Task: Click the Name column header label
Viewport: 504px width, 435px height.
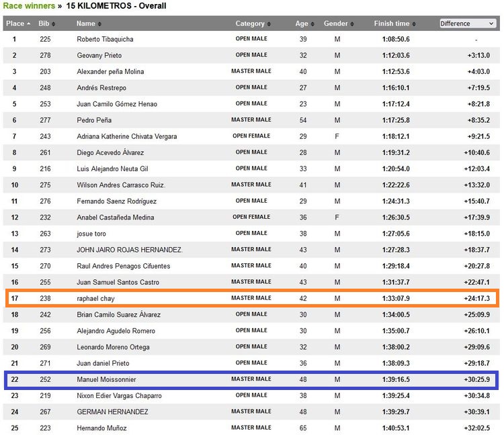Action: (x=85, y=23)
